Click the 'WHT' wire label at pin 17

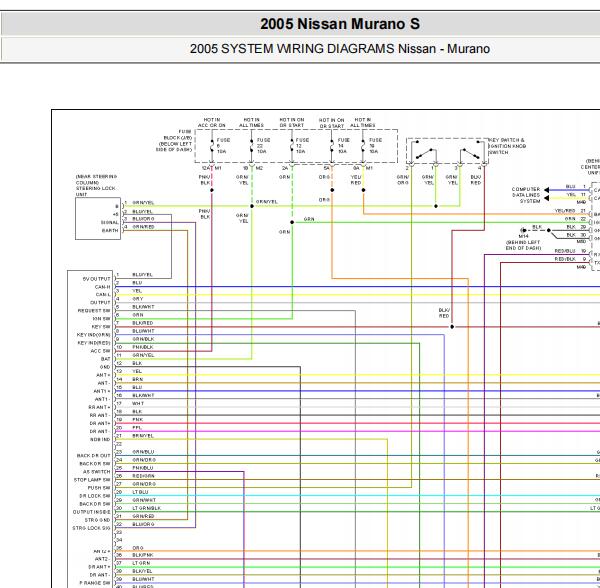(x=138, y=403)
